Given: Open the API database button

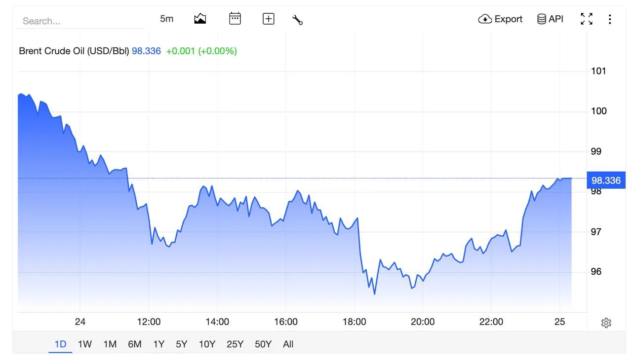Looking at the screenshot, I should 550,19.
